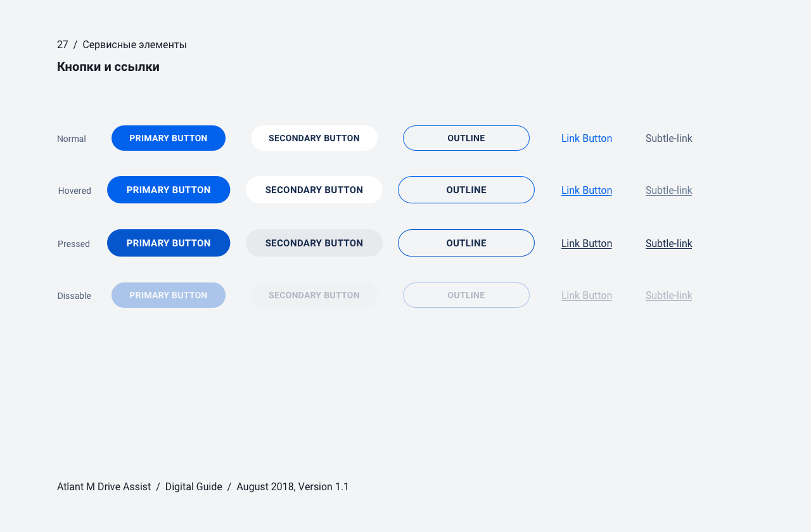Select the Normal row Secondary Button
The height and width of the screenshot is (532, 811).
(314, 138)
